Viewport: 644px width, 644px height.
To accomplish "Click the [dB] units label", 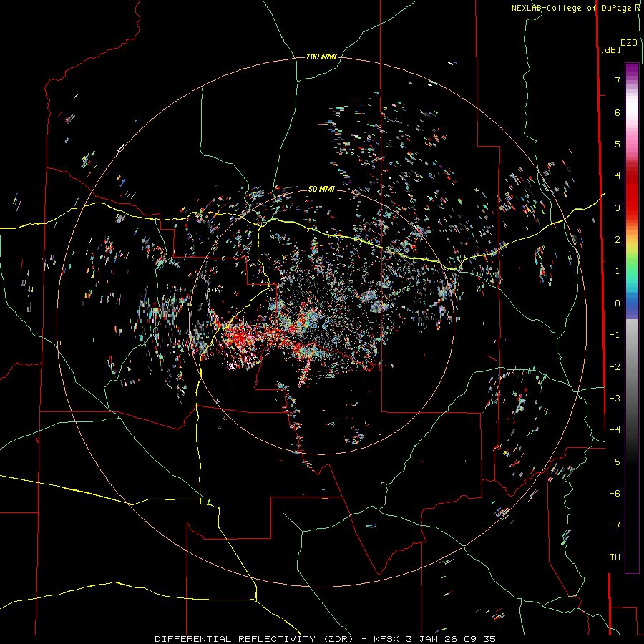I will [610, 49].
